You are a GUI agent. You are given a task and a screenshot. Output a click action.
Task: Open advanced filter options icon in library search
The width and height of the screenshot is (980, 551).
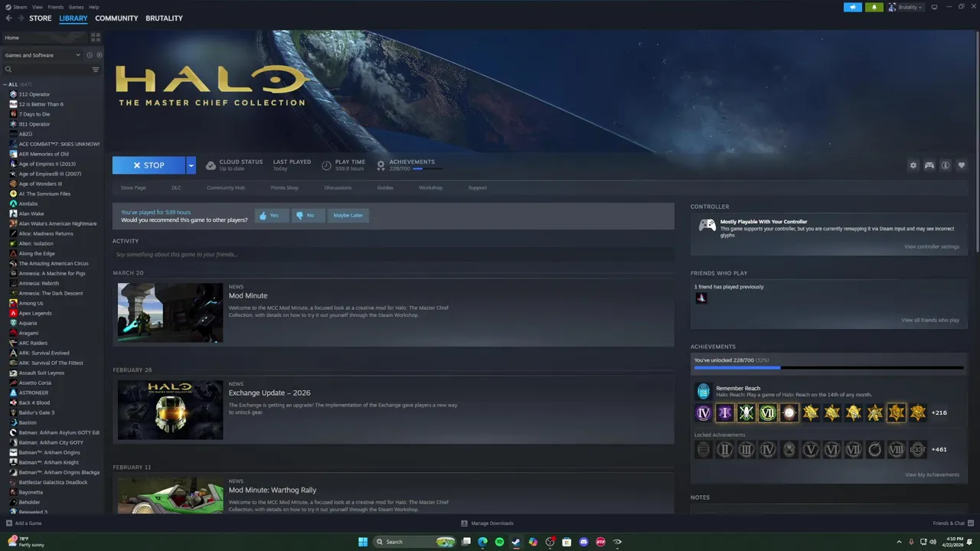(x=96, y=70)
